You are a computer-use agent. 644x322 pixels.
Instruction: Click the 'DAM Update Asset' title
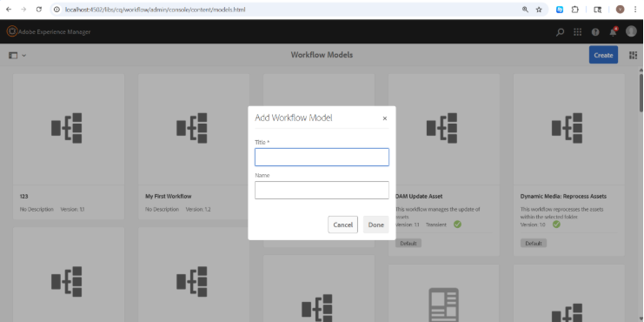click(x=419, y=197)
